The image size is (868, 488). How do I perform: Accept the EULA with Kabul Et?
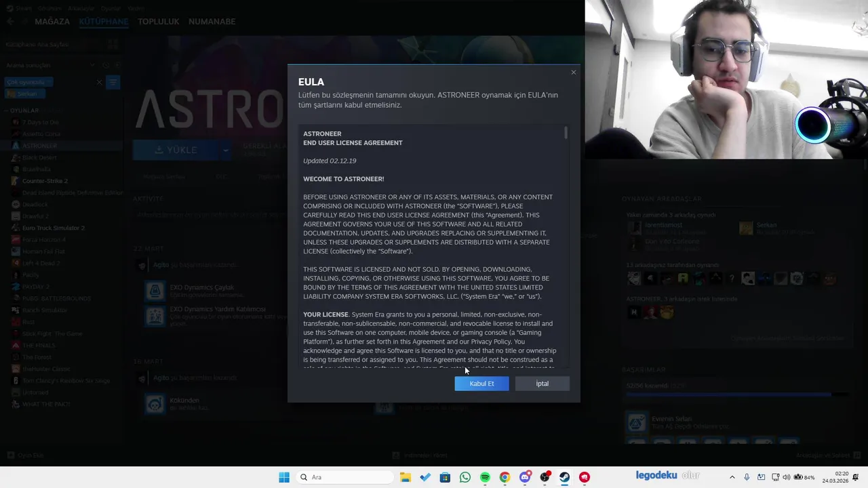click(481, 384)
